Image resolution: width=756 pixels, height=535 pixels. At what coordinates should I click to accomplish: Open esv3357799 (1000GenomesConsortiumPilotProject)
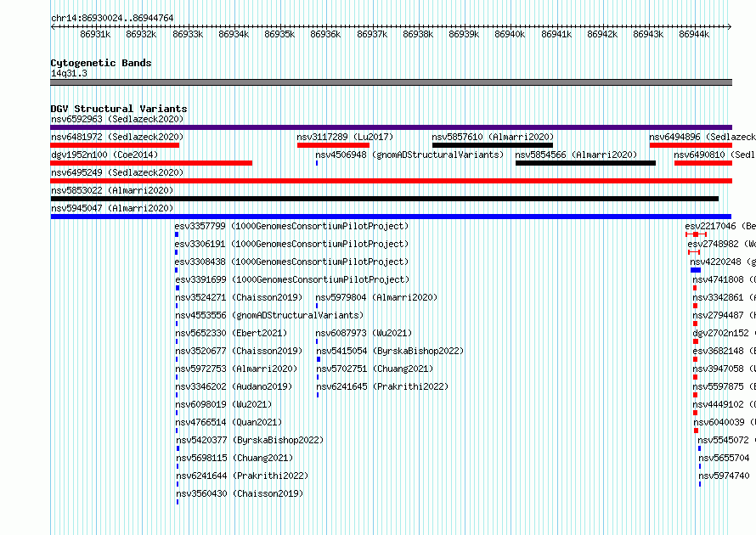(291, 226)
